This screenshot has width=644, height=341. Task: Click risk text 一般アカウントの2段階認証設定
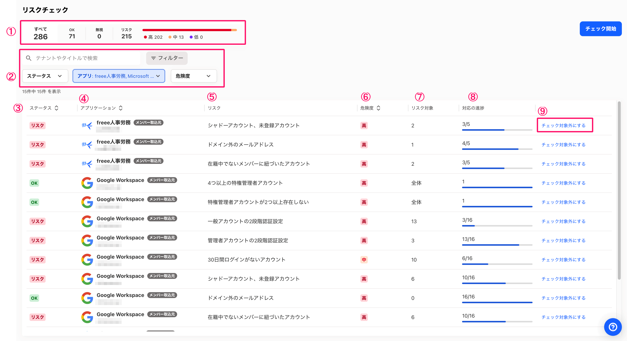pyautogui.click(x=245, y=221)
